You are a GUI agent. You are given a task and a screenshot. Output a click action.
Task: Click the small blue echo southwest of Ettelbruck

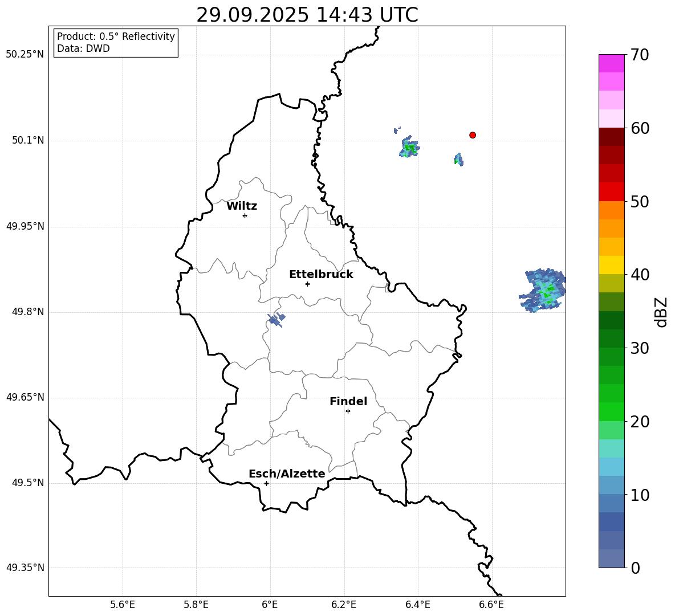[x=276, y=320]
